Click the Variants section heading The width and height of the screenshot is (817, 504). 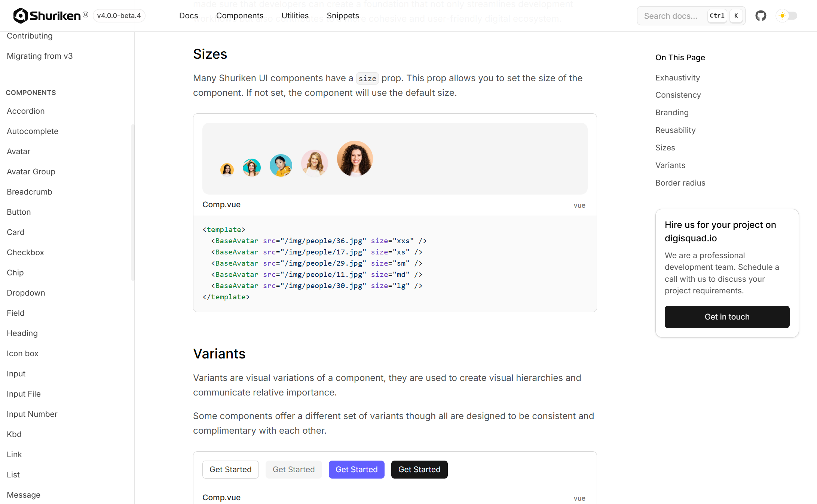tap(219, 354)
